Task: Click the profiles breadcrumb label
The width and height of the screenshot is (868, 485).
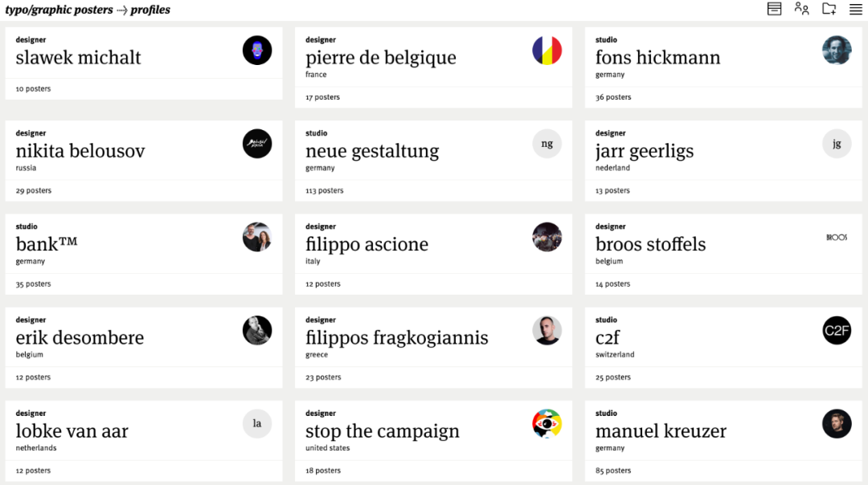Action: point(150,10)
